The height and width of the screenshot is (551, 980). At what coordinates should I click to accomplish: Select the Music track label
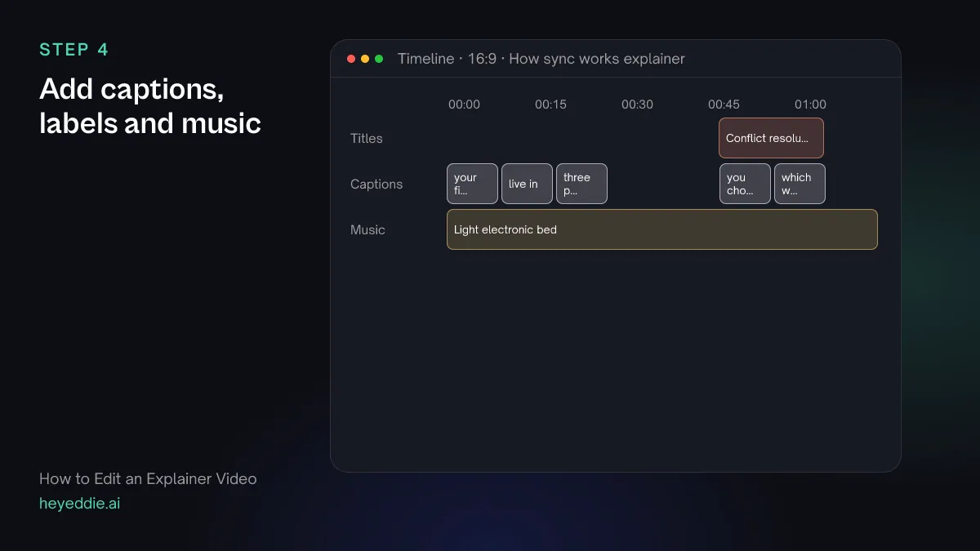[x=367, y=229]
